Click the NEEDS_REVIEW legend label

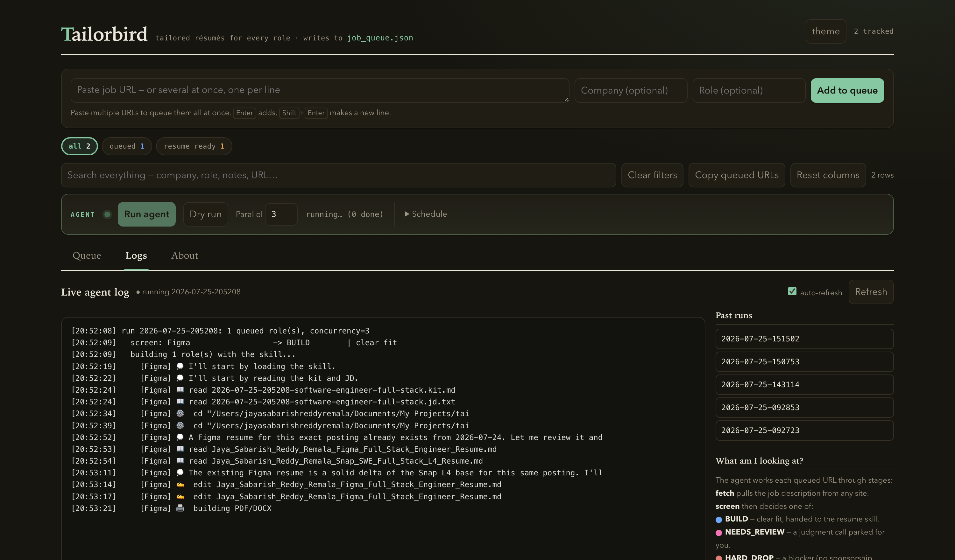coord(754,532)
